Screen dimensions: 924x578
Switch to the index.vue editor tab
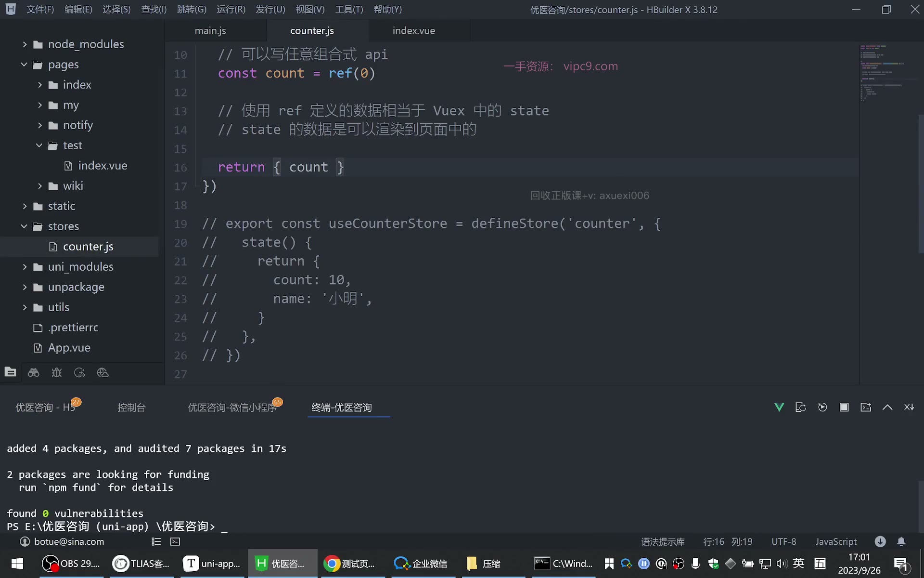click(414, 30)
